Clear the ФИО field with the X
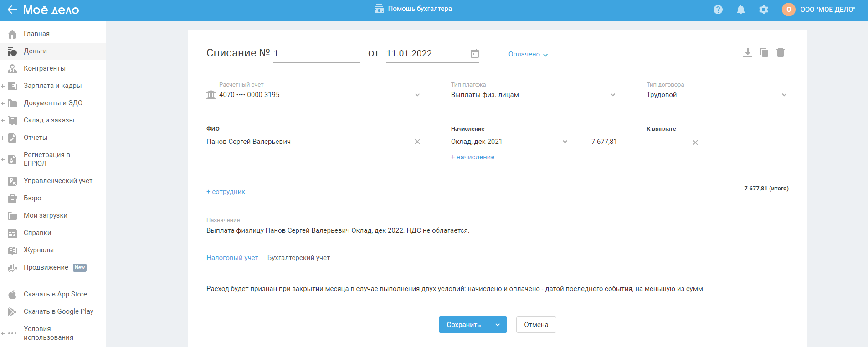The width and height of the screenshot is (868, 347). [417, 142]
